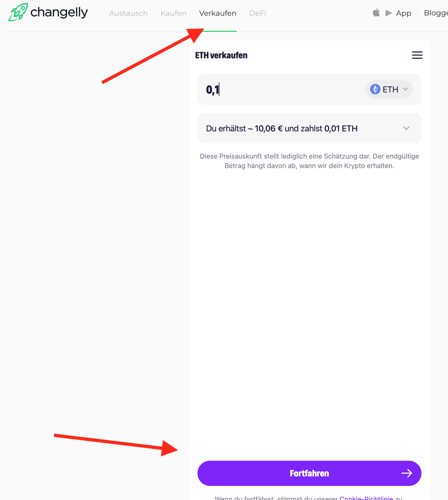Click the Du erhältst payout summary row

click(x=309, y=128)
